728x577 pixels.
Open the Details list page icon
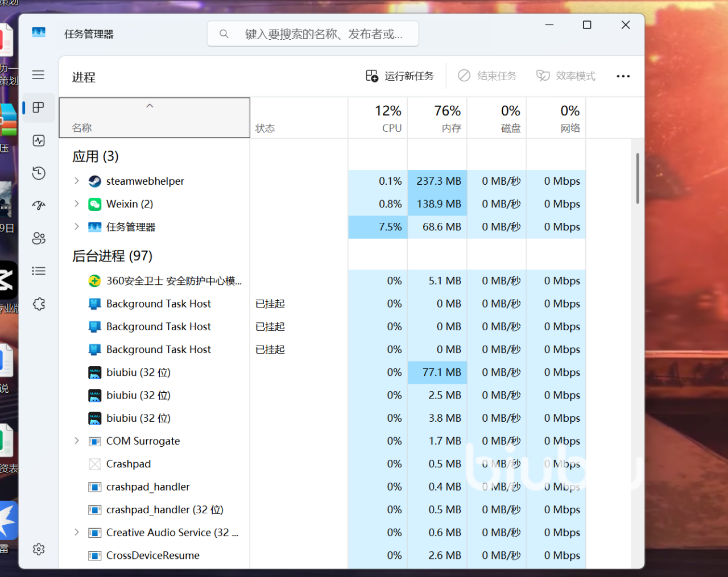pyautogui.click(x=39, y=271)
